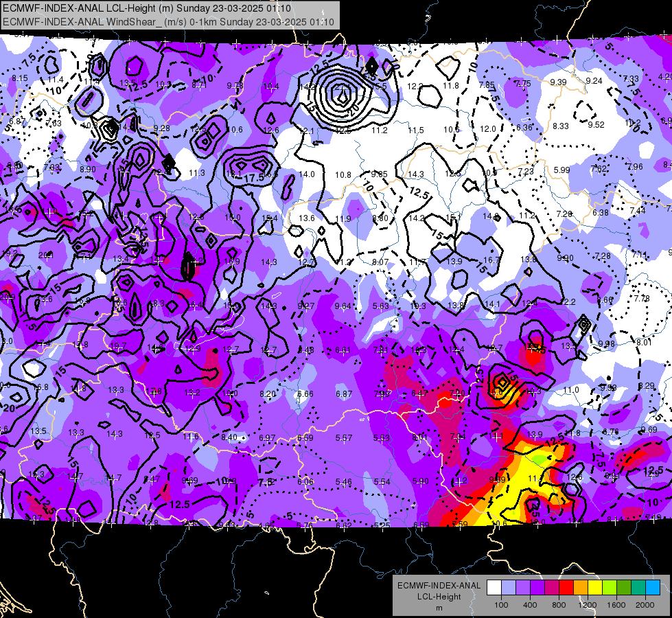The width and height of the screenshot is (672, 618).
Task: Click the ECMWF-INDEX-ANAL label in the legend
Action: click(x=439, y=586)
